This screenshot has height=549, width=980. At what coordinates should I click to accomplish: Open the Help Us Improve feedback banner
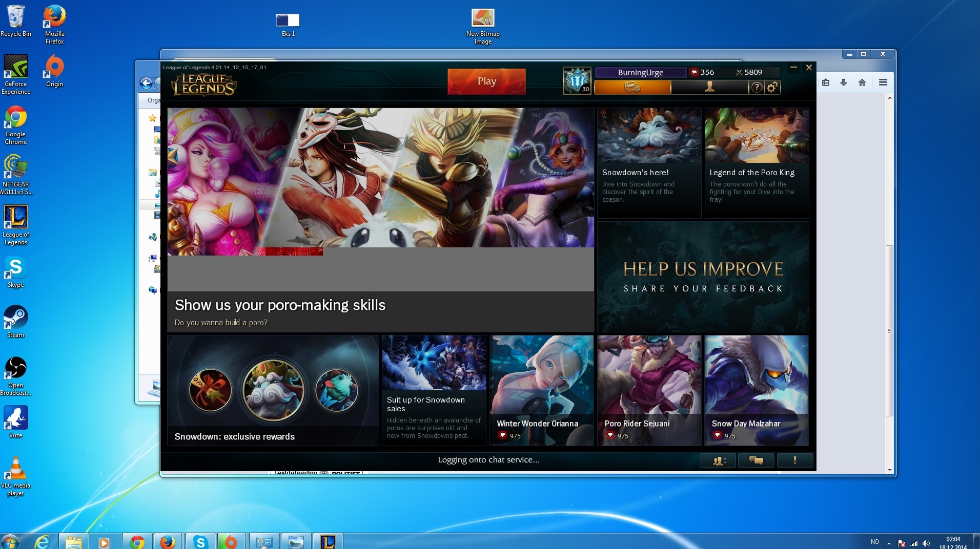click(703, 277)
